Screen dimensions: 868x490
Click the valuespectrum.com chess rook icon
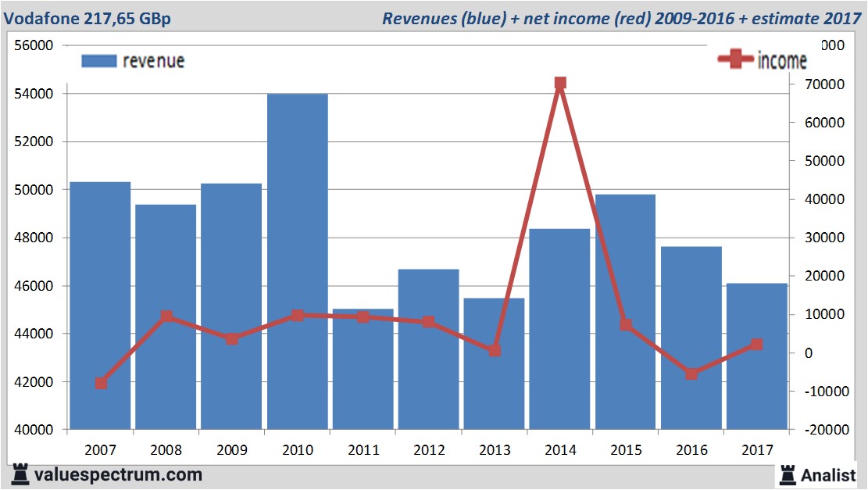(20, 474)
